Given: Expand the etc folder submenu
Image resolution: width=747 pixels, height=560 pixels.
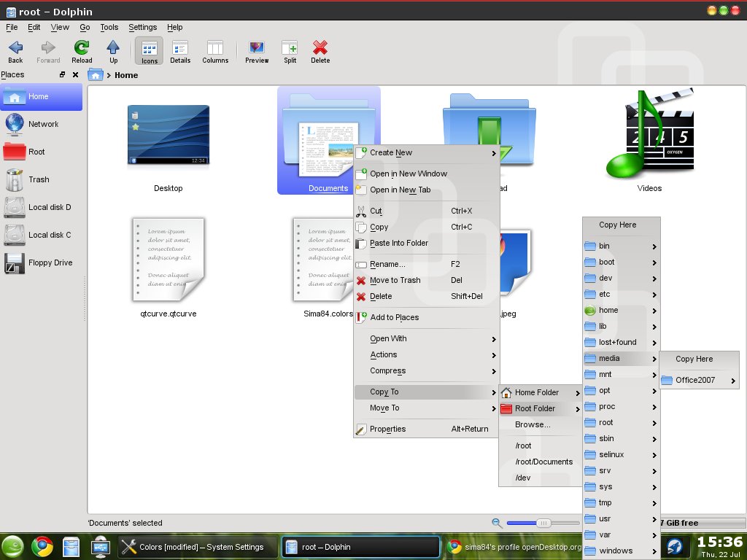Looking at the screenshot, I should pos(622,295).
